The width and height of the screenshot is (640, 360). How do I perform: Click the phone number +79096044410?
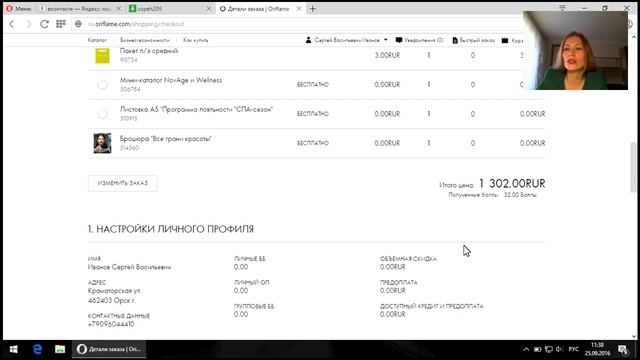point(111,324)
